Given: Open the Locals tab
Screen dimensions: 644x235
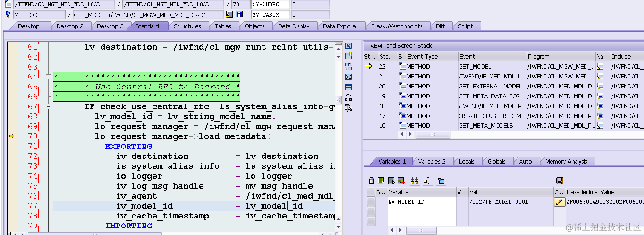Looking at the screenshot, I should pos(466,161).
